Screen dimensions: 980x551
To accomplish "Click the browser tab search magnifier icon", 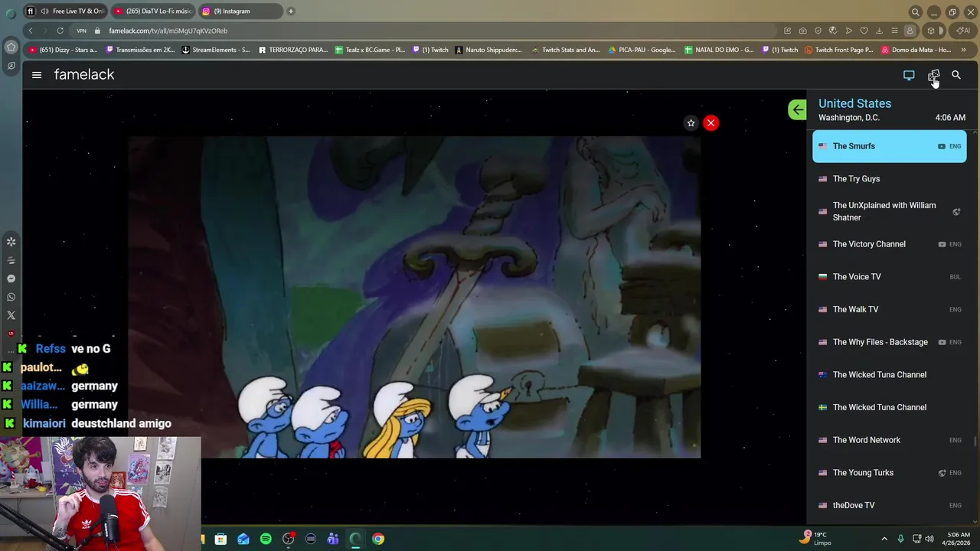I will (915, 12).
